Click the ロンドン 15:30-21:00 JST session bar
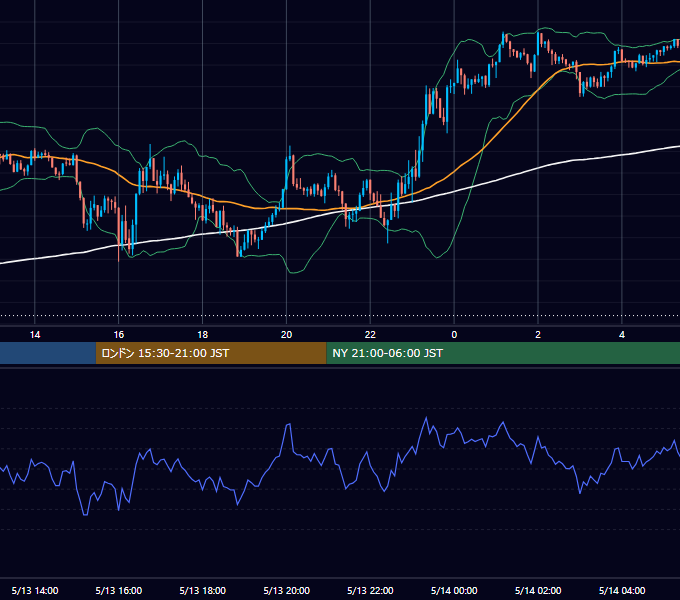The width and height of the screenshot is (680, 600). [211, 353]
